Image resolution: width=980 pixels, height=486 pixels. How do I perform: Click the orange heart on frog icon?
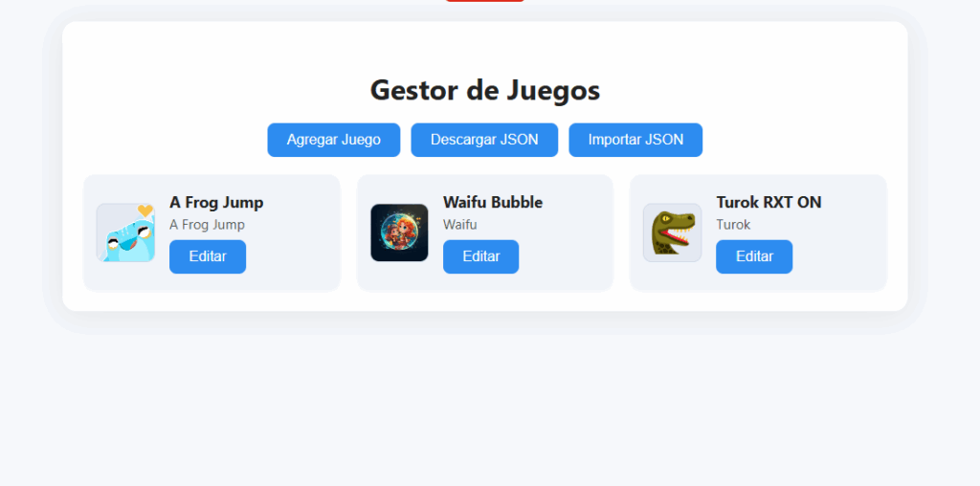pos(145,211)
